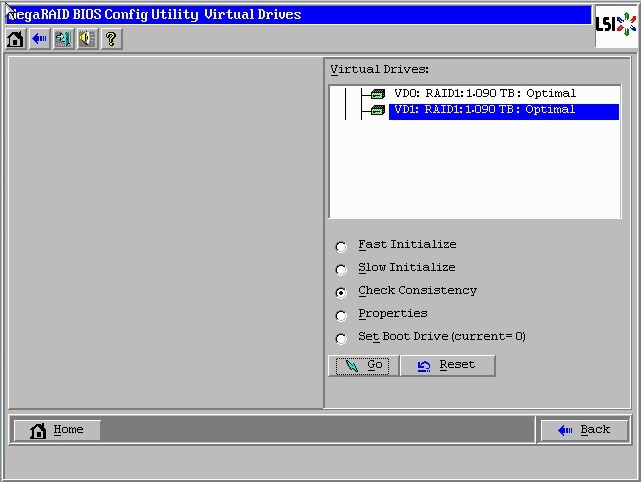Click the exit door toolbar icon

(x=63, y=39)
